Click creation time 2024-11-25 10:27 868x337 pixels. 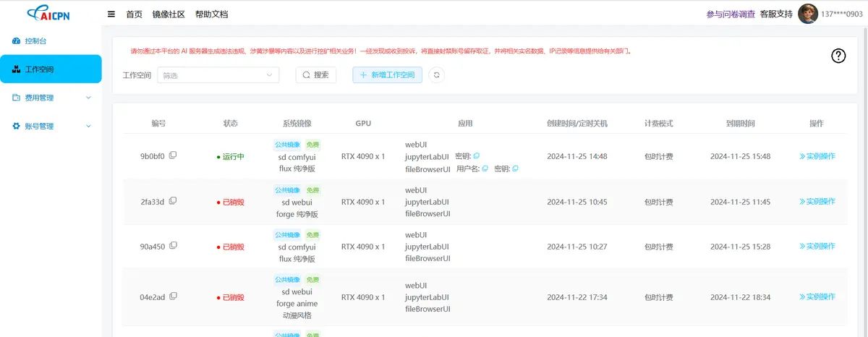tap(577, 247)
